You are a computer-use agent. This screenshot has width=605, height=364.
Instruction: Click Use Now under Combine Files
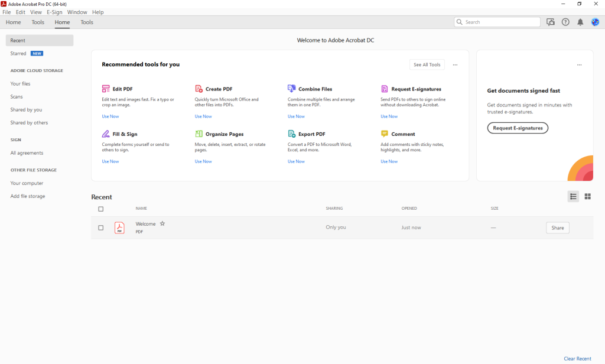coord(296,116)
